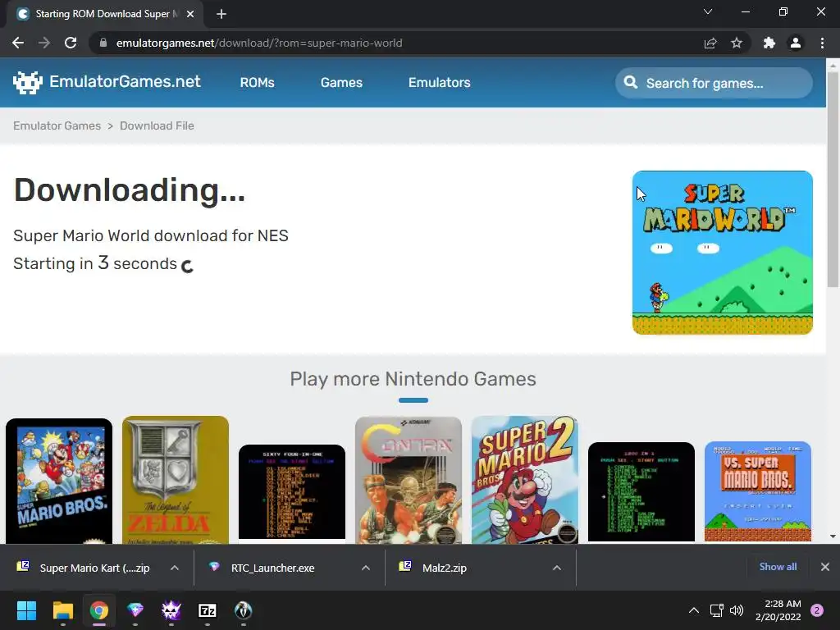Expand options for Super Mario Kart zip

coord(175,568)
